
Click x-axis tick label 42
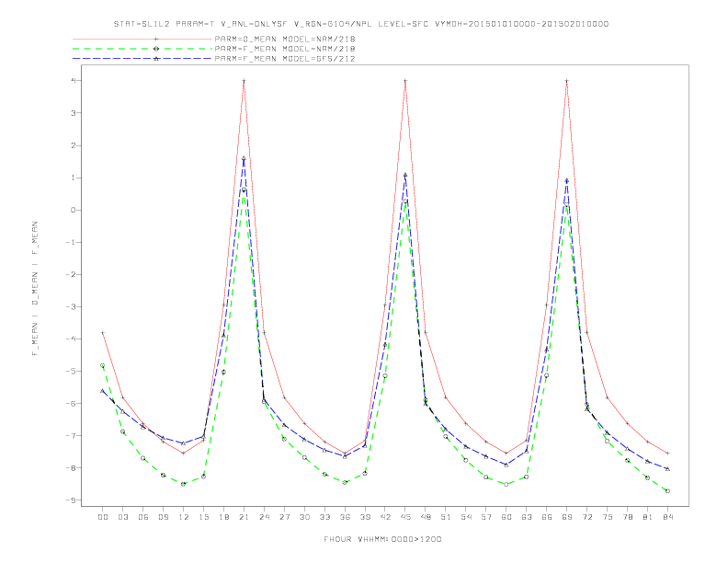coord(385,517)
